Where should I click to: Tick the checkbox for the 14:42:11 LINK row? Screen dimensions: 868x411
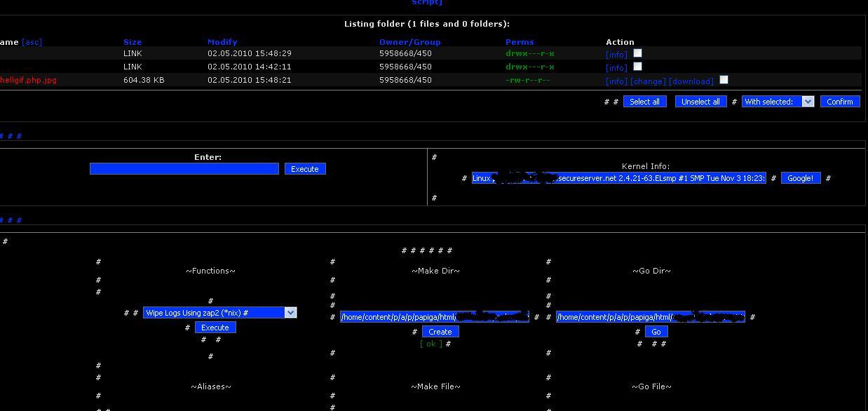(x=637, y=67)
